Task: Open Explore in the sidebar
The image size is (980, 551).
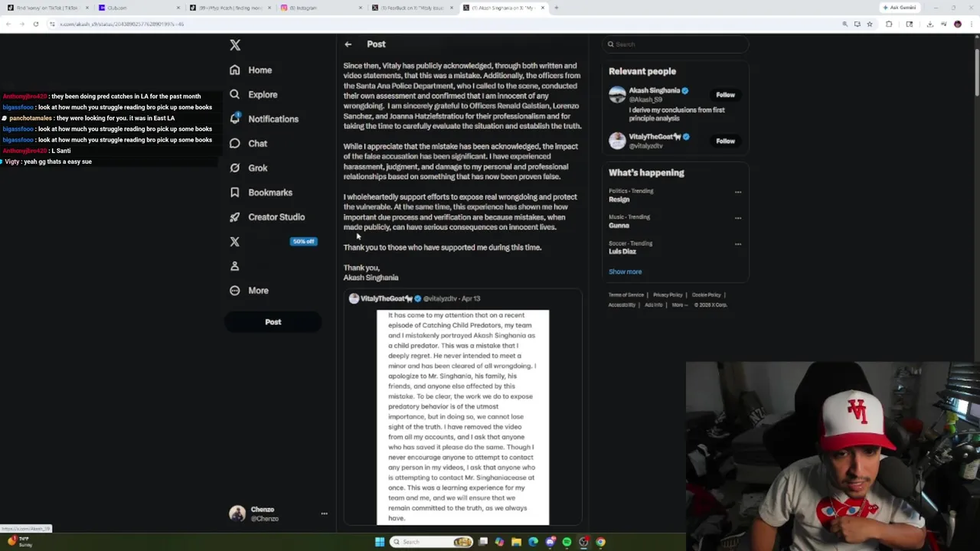Action: [x=253, y=94]
